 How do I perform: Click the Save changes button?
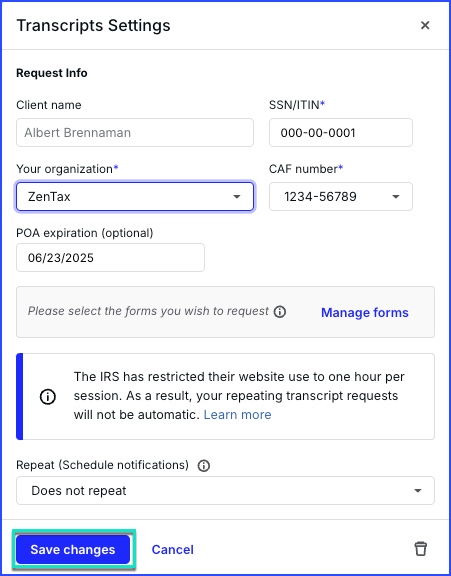(73, 550)
